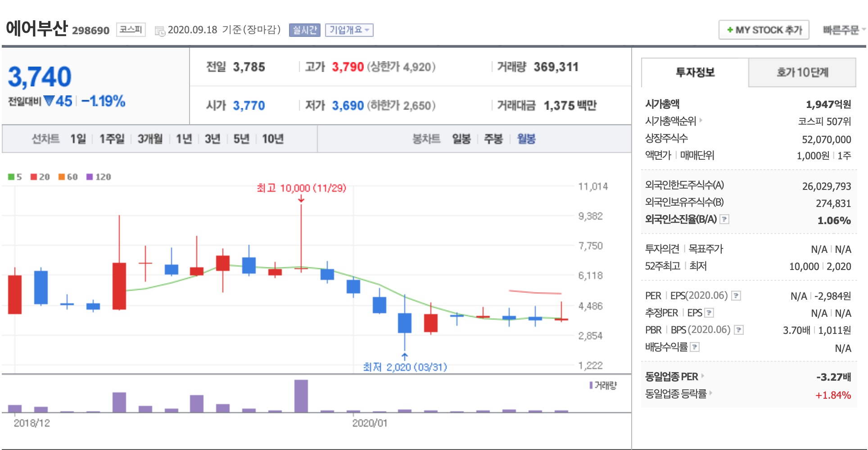This screenshot has height=450, width=868.
Task: Click the 외국인한도주식수 value 26,029,793
Action: point(827,186)
